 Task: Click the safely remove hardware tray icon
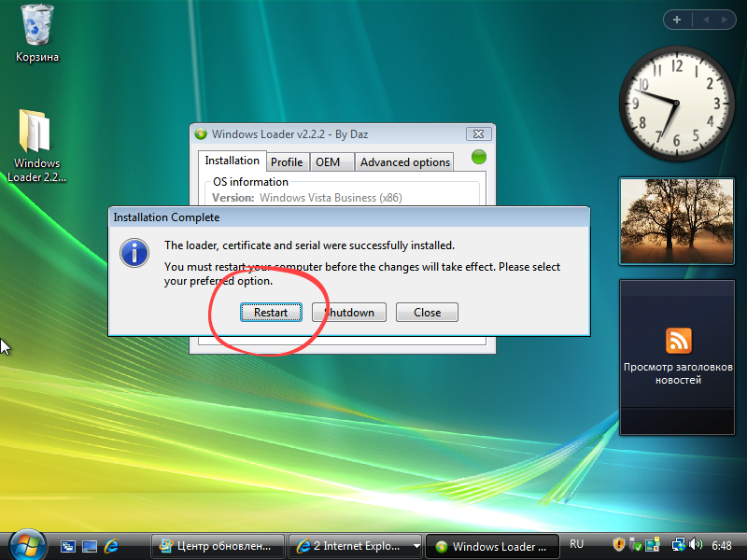point(635,544)
